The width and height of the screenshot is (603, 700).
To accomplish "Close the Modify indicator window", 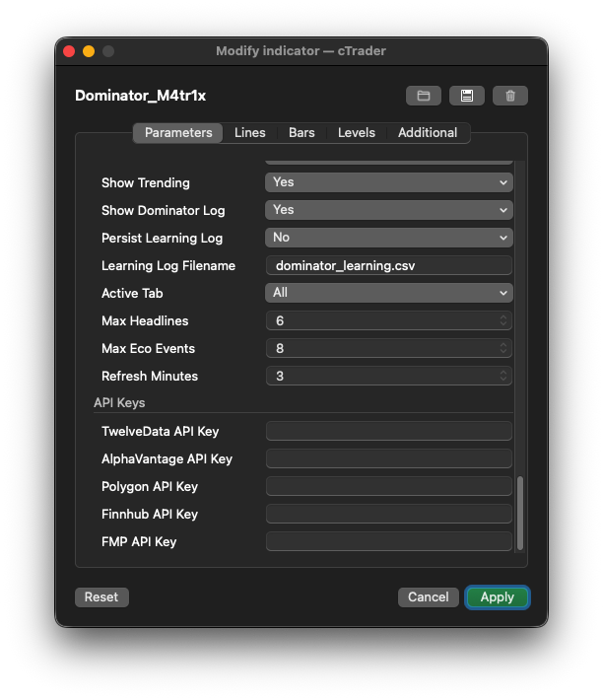I will (x=69, y=51).
